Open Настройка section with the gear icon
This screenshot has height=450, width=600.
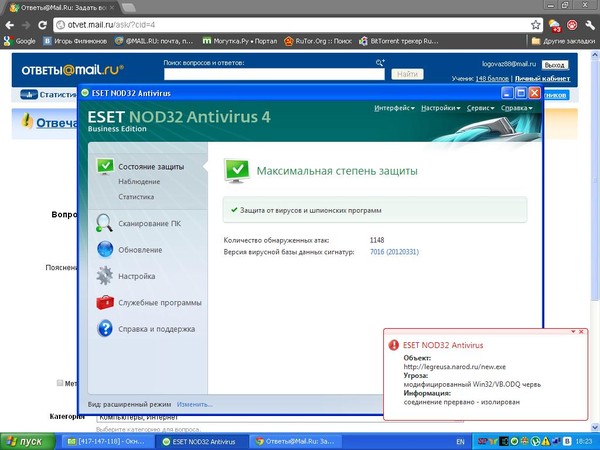click(126, 276)
